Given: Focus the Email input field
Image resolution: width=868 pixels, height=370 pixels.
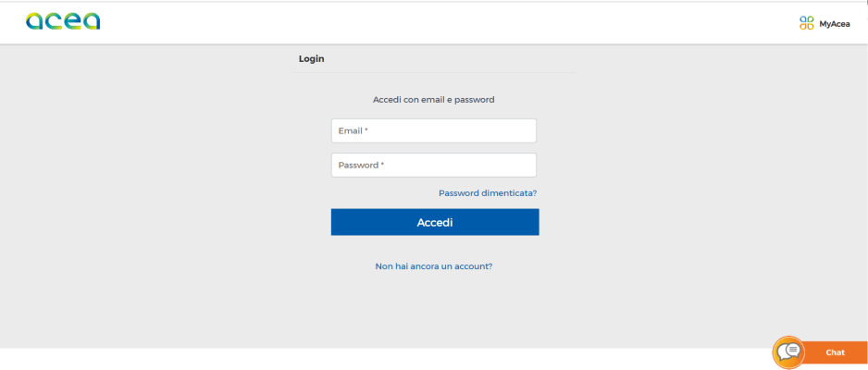Looking at the screenshot, I should (434, 130).
